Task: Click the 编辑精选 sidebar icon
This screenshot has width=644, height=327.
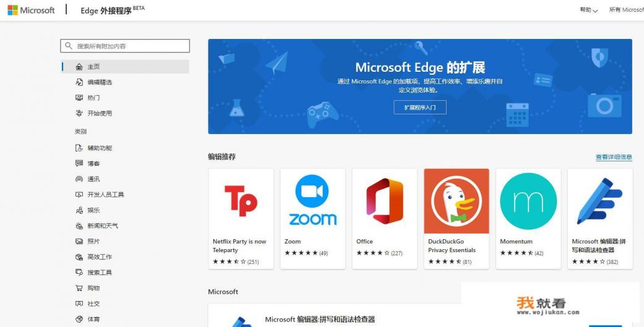Action: pyautogui.click(x=79, y=82)
